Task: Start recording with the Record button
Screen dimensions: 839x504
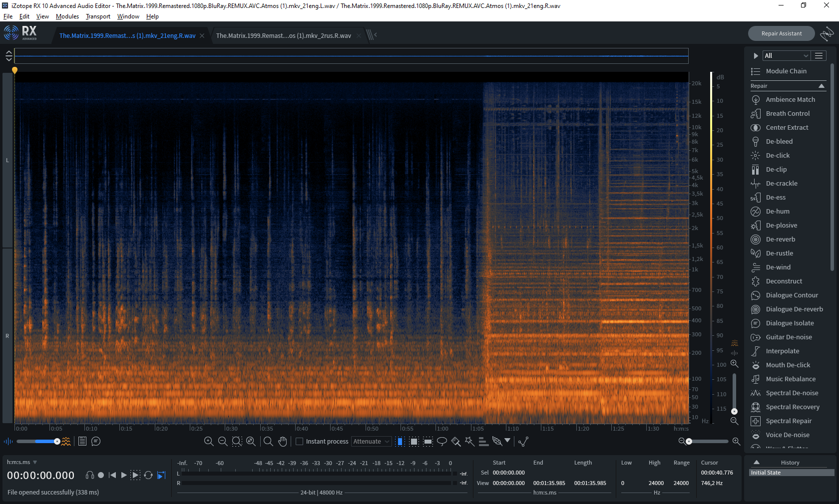Action: tap(101, 475)
